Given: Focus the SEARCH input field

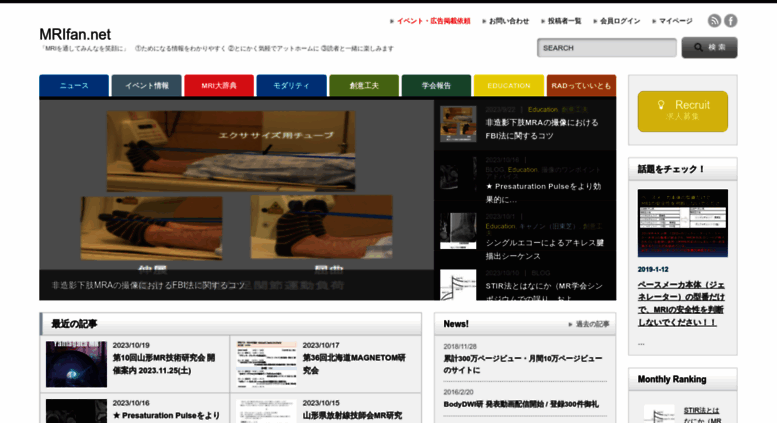Looking at the screenshot, I should tap(607, 48).
